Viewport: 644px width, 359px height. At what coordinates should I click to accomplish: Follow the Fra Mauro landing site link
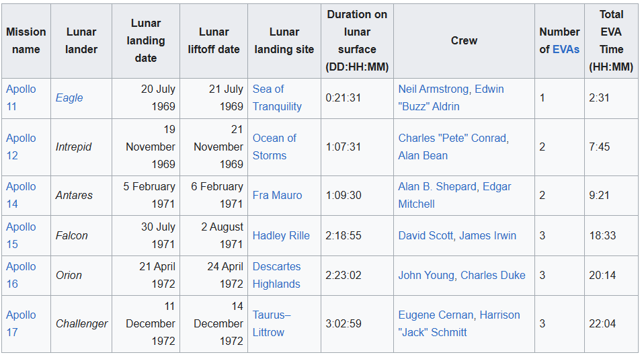(277, 195)
